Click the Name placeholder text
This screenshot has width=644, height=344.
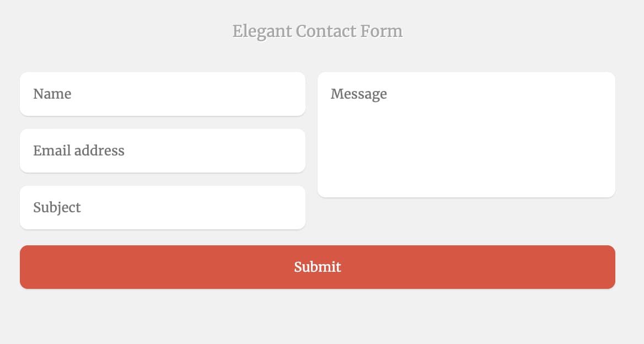[52, 94]
